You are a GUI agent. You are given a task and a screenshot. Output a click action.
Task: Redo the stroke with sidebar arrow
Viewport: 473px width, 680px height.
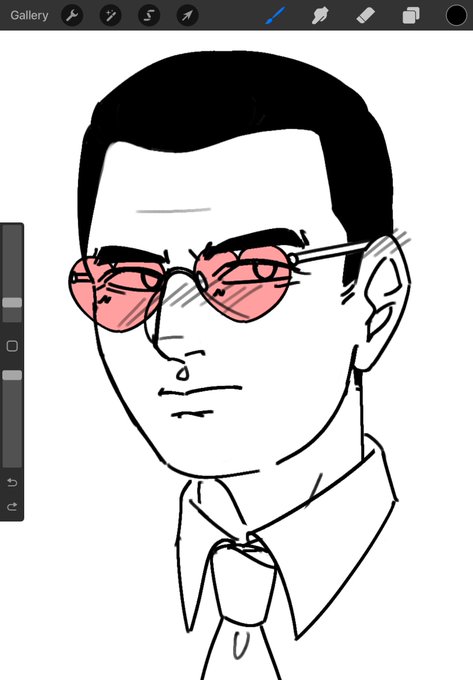[x=12, y=506]
